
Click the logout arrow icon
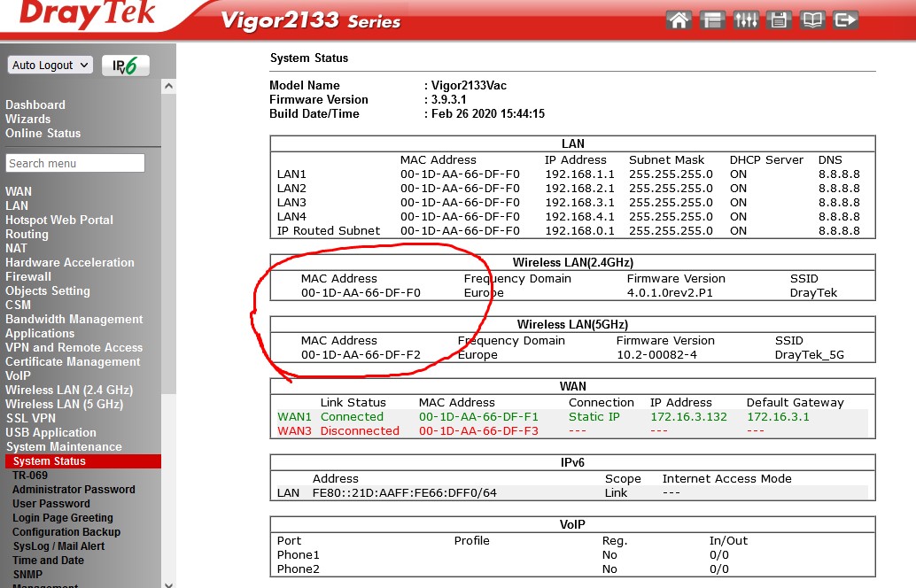(846, 19)
